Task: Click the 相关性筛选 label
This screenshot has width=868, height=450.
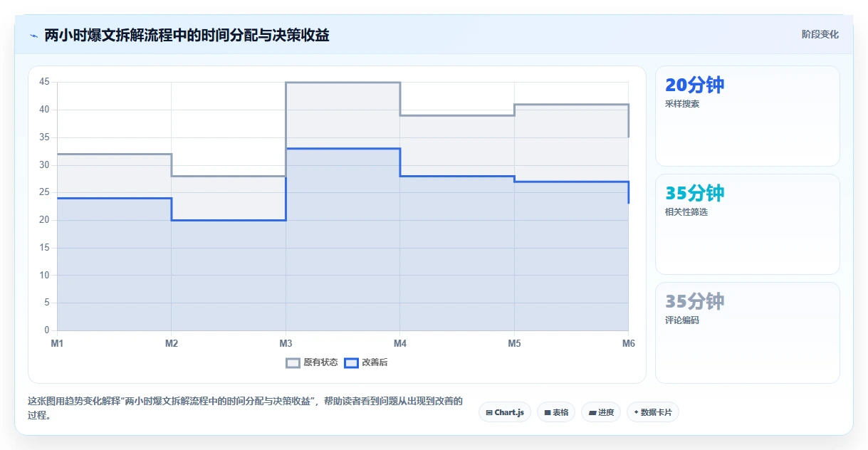Action: [x=686, y=212]
